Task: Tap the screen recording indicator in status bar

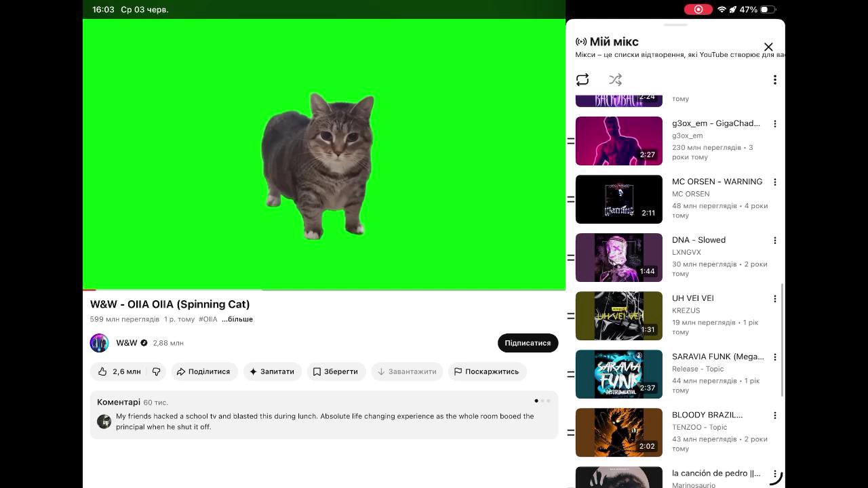Action: click(x=698, y=9)
